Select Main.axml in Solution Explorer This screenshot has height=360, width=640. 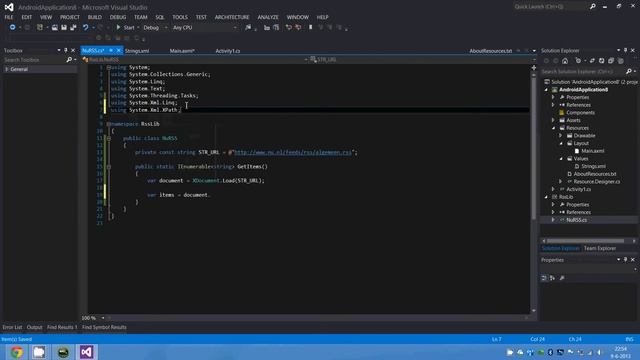(593, 151)
